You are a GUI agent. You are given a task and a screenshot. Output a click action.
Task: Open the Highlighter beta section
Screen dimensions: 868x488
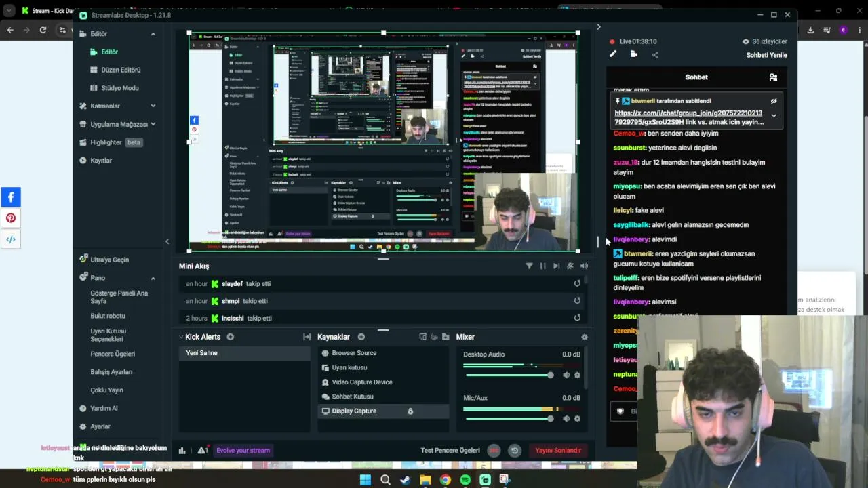(111, 142)
